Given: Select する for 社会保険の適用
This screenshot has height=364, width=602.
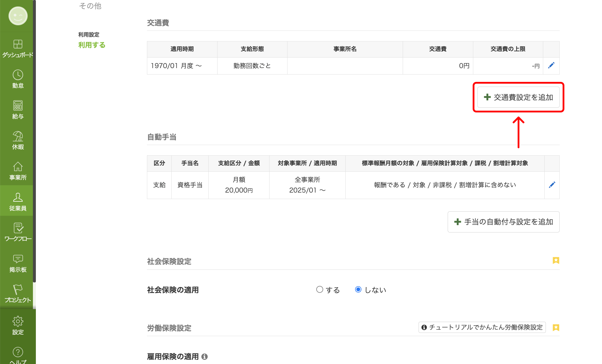Looking at the screenshot, I should tap(320, 289).
